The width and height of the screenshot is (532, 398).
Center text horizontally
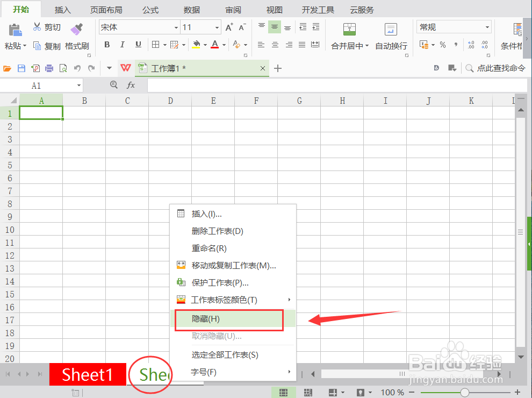(275, 45)
